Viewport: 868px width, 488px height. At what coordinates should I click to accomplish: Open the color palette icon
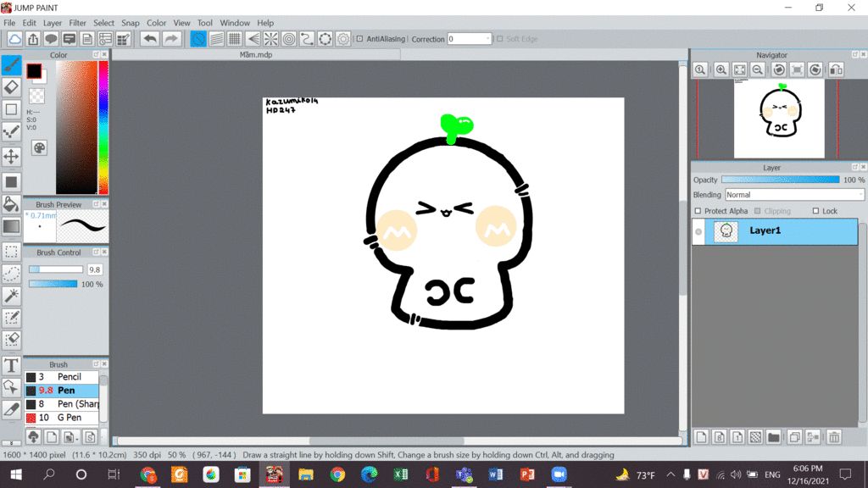click(x=39, y=148)
